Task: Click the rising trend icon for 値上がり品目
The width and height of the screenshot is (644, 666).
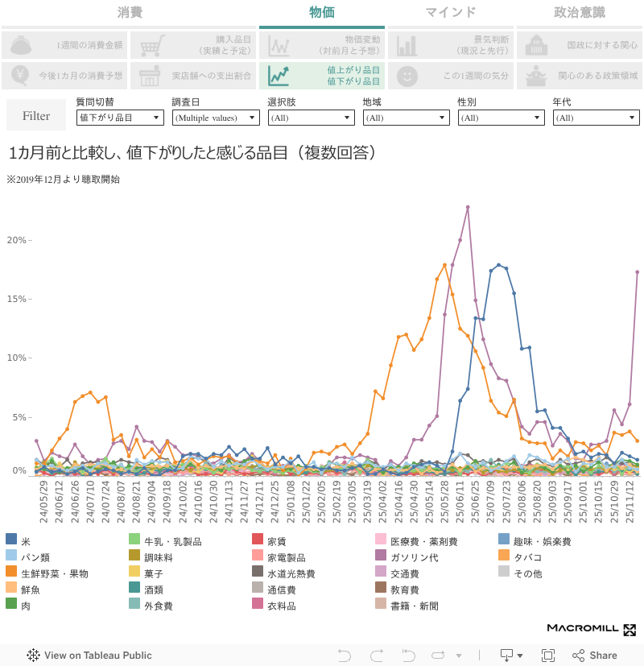Action: pyautogui.click(x=279, y=76)
